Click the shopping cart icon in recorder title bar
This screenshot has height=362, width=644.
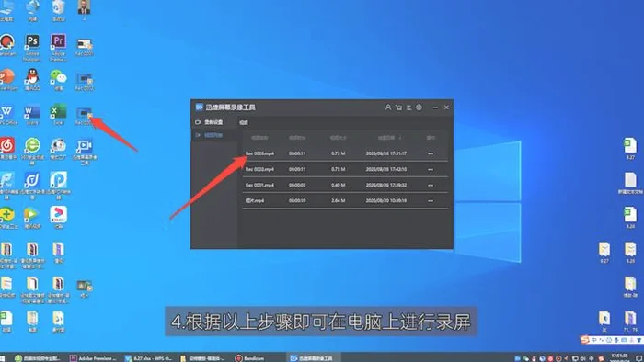pyautogui.click(x=398, y=107)
